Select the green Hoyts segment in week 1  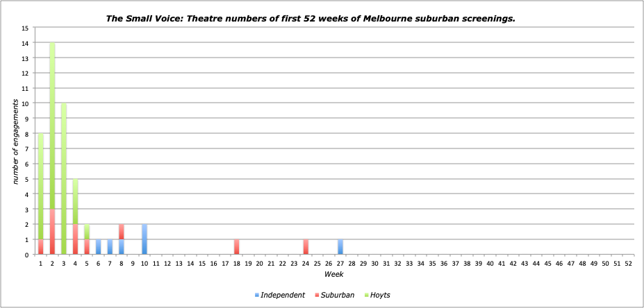pos(41,186)
